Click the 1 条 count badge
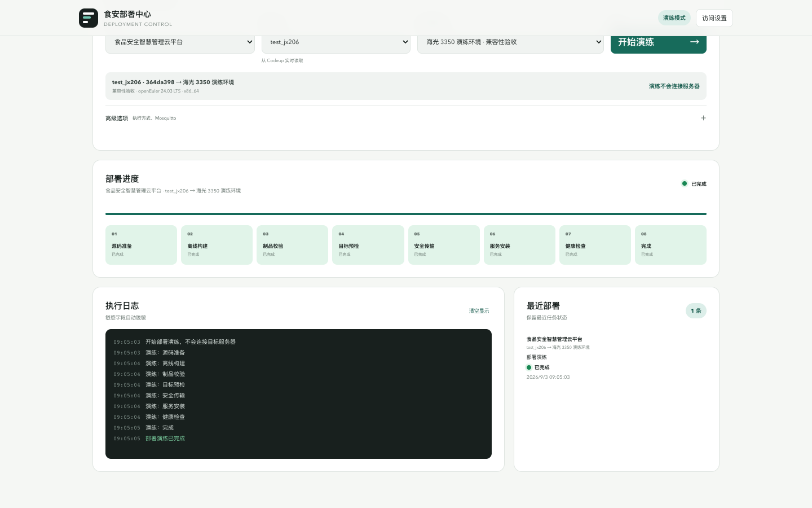The width and height of the screenshot is (812, 508). click(x=696, y=311)
